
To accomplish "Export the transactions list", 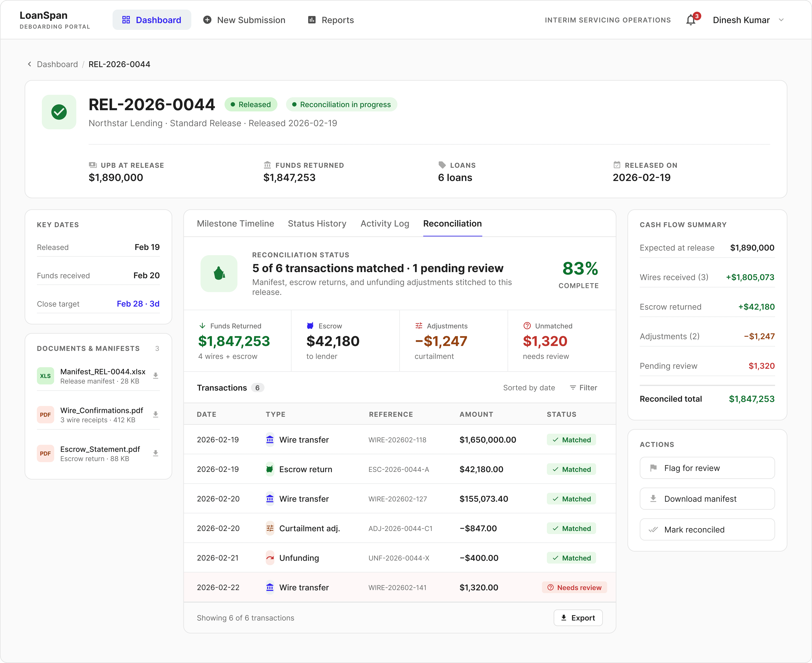I will (578, 618).
